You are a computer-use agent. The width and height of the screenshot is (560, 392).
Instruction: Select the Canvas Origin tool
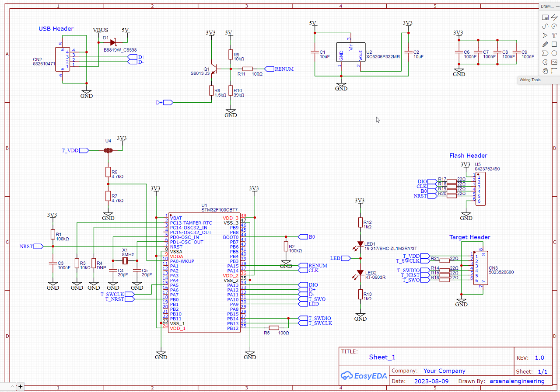[x=554, y=71]
